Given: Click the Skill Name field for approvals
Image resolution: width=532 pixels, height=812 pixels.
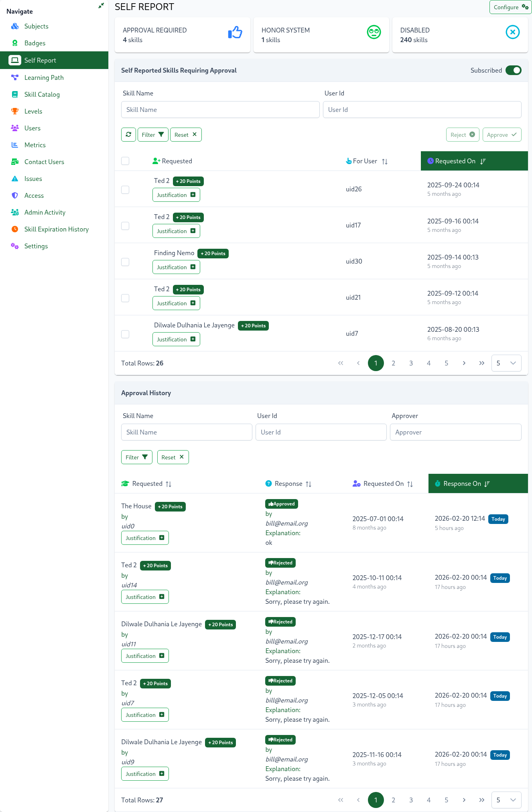Looking at the screenshot, I should (x=220, y=110).
